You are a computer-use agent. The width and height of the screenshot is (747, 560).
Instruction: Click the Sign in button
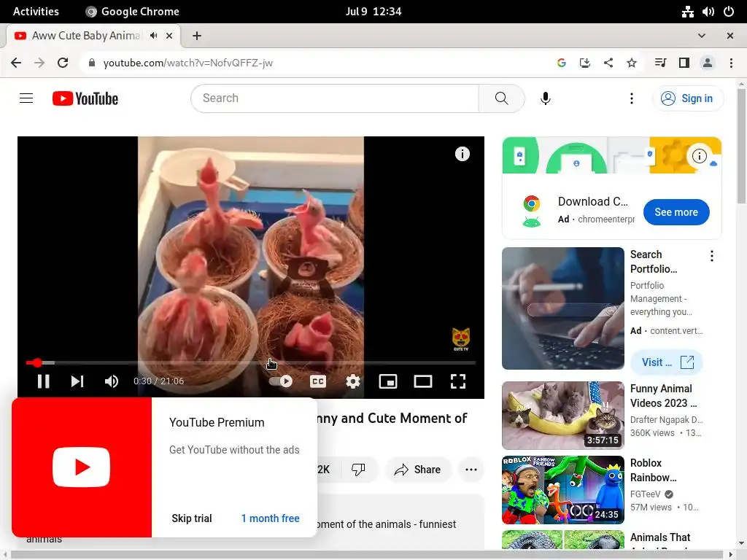[687, 98]
